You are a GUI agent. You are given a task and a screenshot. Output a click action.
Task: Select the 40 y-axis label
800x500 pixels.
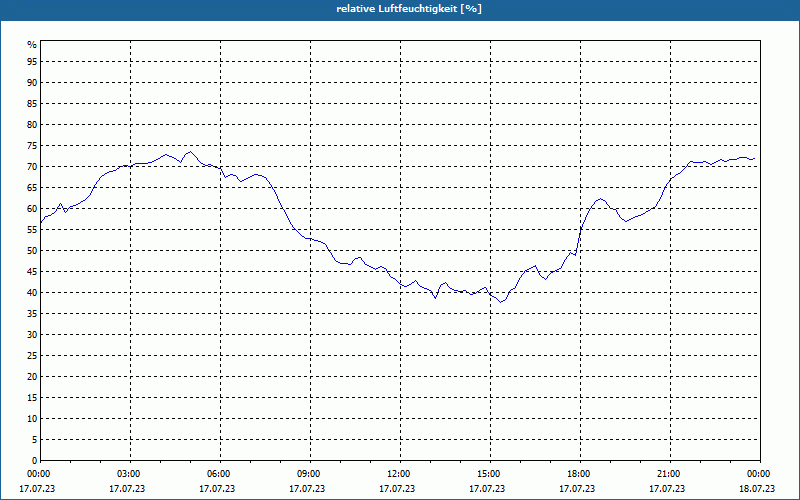pyautogui.click(x=32, y=292)
